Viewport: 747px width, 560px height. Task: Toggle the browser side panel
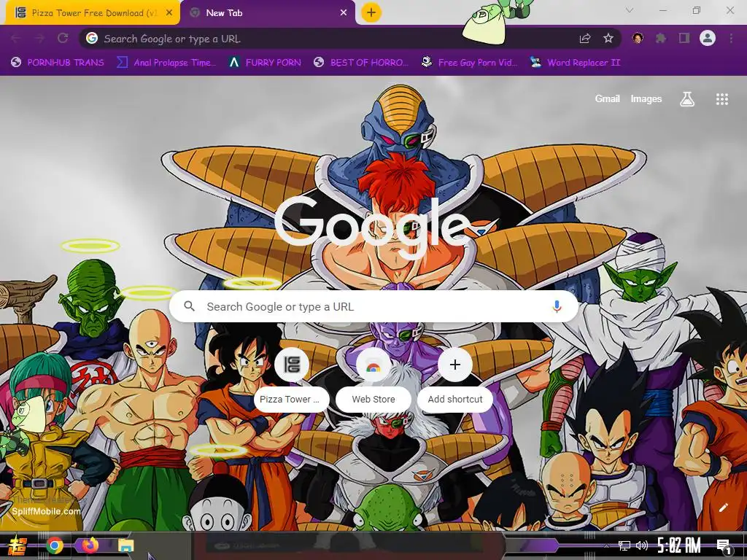pos(684,38)
